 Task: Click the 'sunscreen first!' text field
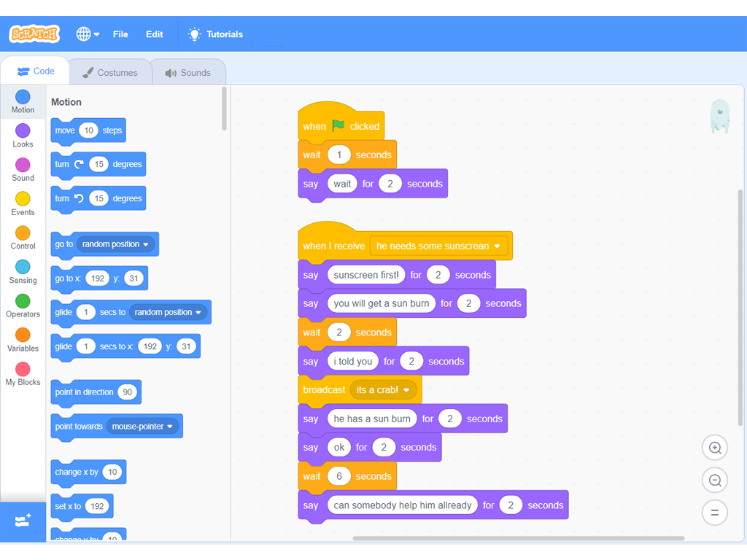click(366, 275)
